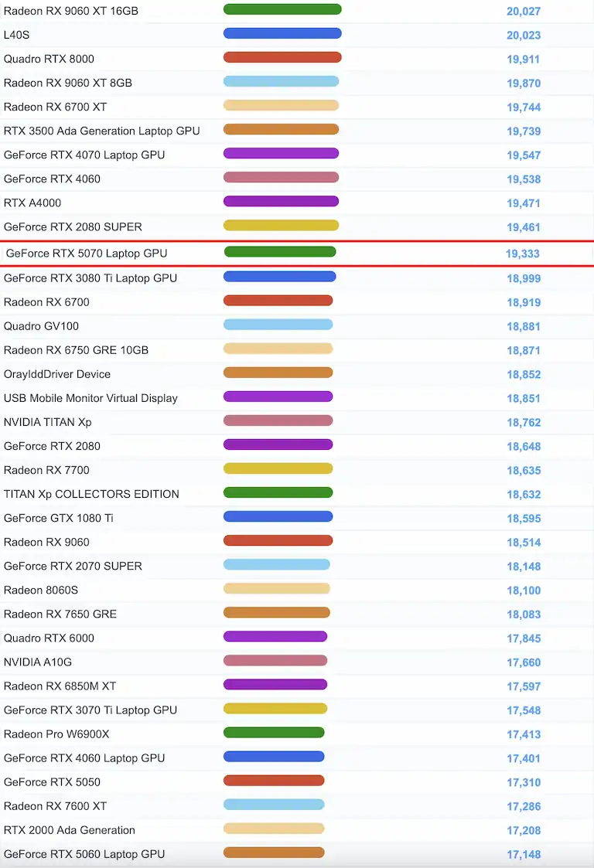This screenshot has height=868, width=594.
Task: Open the Radeon RX 7650 GRE entry
Action: pyautogui.click(x=60, y=614)
